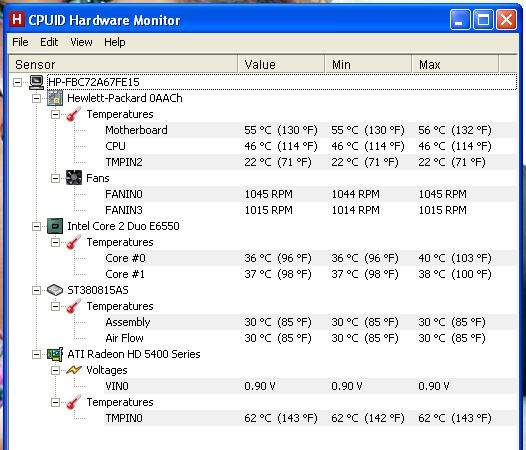Click thermometer icon under Intel Core 2 Duo E6550
The width and height of the screenshot is (526, 450).
click(x=74, y=242)
